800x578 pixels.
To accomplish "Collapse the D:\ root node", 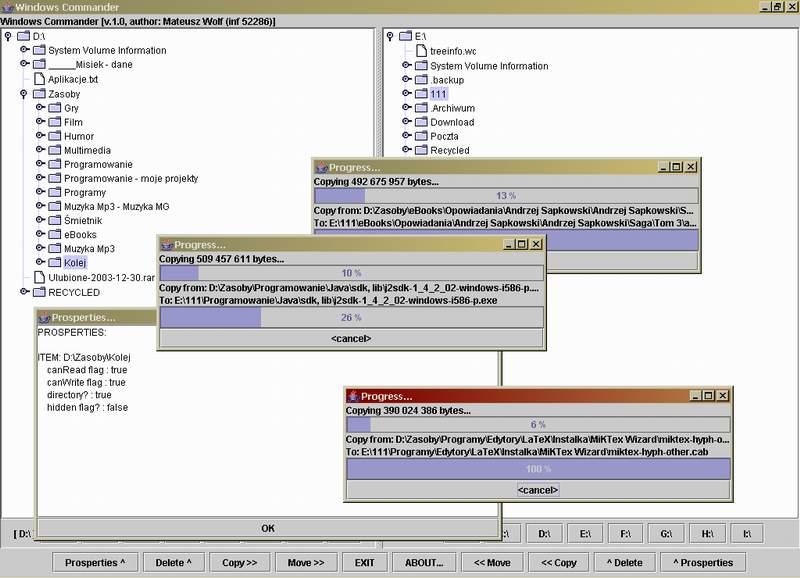I will pyautogui.click(x=8, y=36).
